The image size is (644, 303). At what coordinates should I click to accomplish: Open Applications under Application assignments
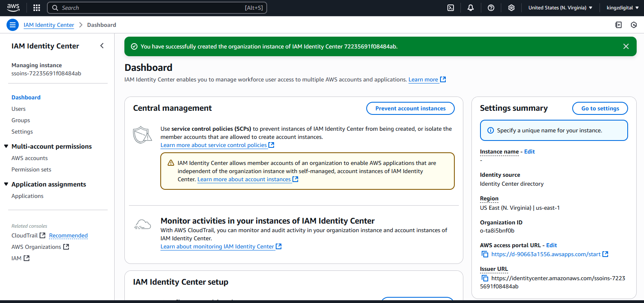(x=27, y=196)
